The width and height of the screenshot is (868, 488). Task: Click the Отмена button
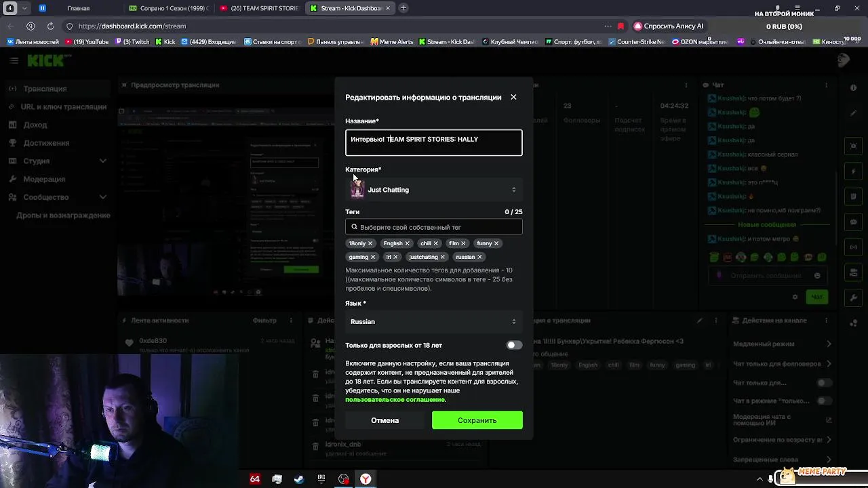(x=384, y=420)
